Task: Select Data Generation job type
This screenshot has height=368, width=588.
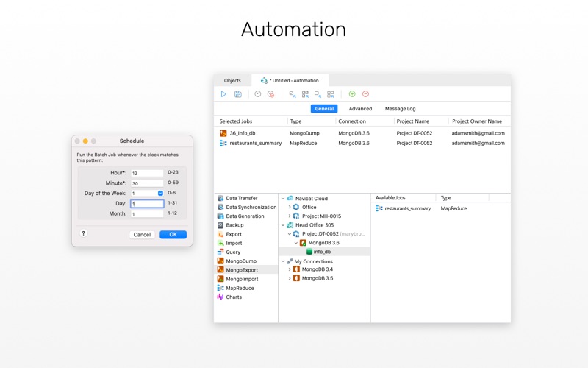Action: pyautogui.click(x=241, y=216)
